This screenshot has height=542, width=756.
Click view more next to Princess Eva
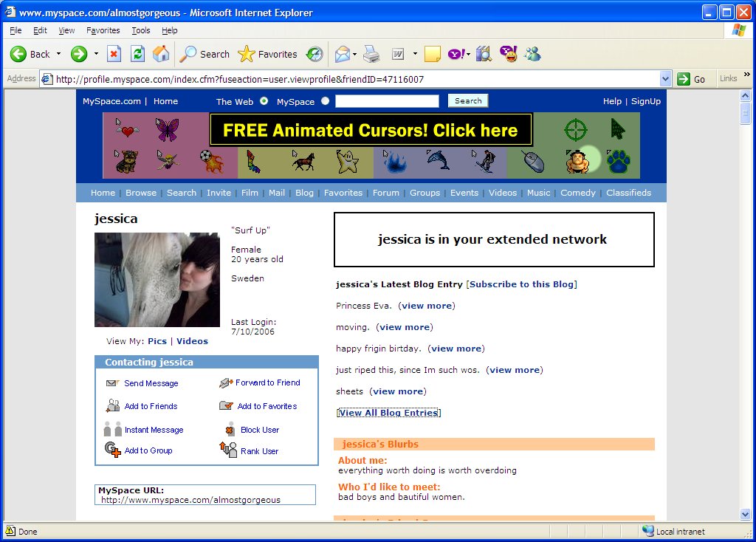tap(427, 306)
